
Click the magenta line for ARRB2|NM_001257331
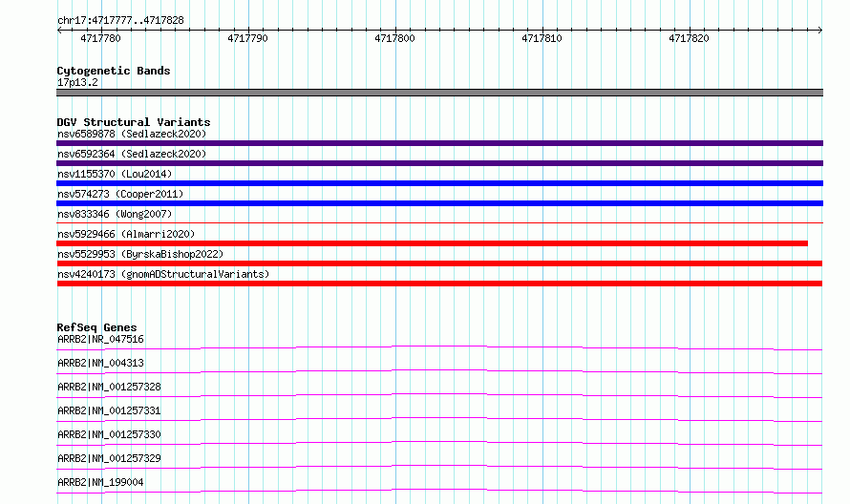click(439, 419)
